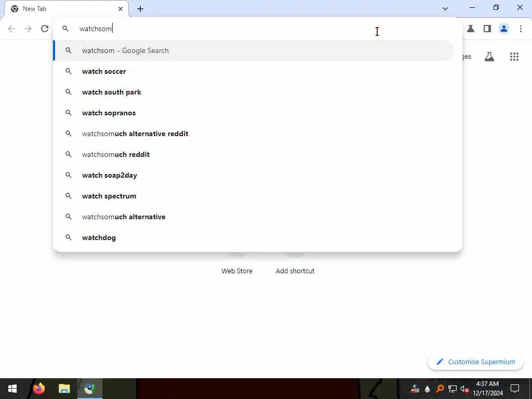Go forward using the forward arrow
The height and width of the screenshot is (399, 532).
(x=28, y=29)
